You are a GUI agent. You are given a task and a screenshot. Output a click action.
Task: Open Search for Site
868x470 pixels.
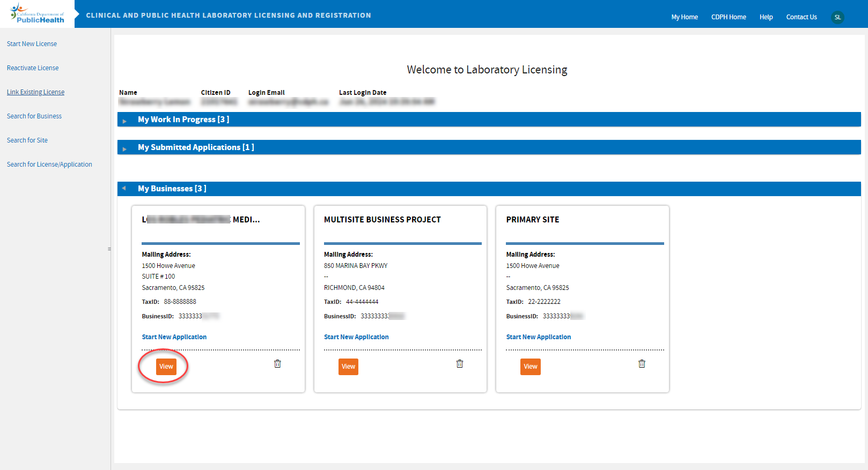click(27, 140)
